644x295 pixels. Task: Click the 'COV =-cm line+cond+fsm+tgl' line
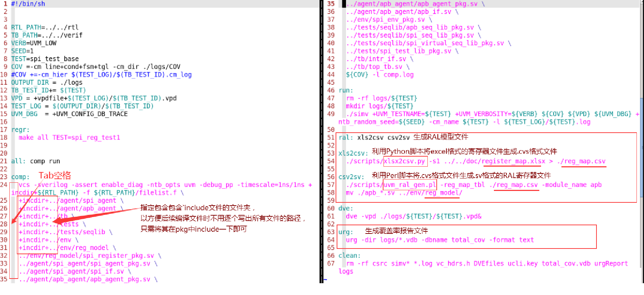coord(96,67)
